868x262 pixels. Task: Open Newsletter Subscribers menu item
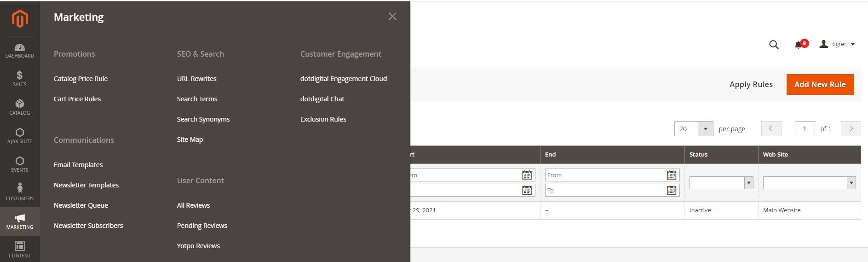(x=88, y=226)
